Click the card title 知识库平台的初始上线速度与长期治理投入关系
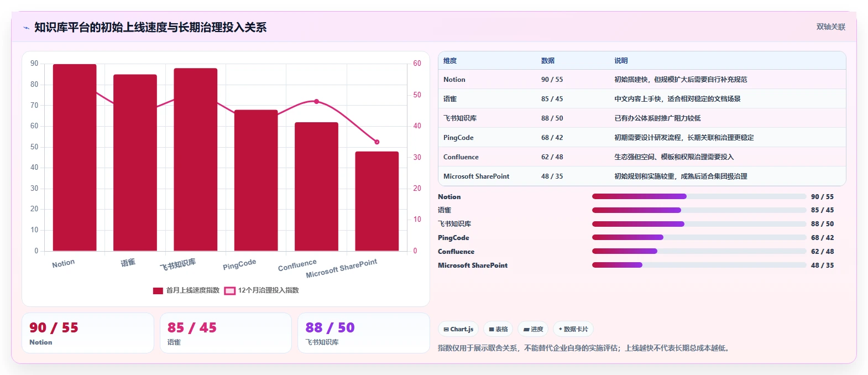Image resolution: width=868 pixels, height=375 pixels. 150,27
